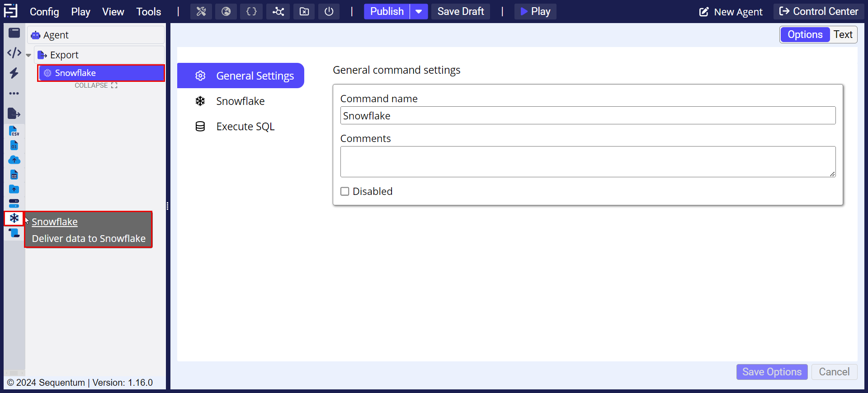Click the toolbar Play button with triangle
Screen dimensions: 868x393
[535, 12]
